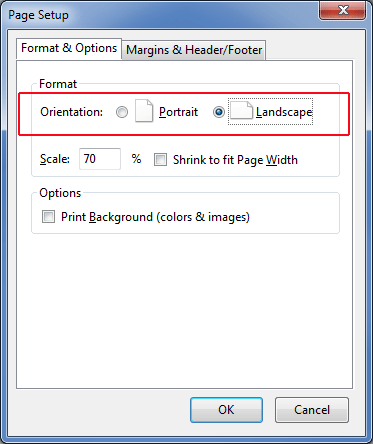The height and width of the screenshot is (444, 373).
Task: Select the Landscape radio button
Action: tap(219, 112)
